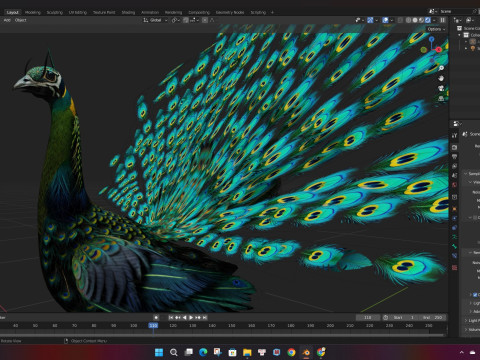Click the red X axis gizmo
The image size is (480, 360).
click(439, 50)
